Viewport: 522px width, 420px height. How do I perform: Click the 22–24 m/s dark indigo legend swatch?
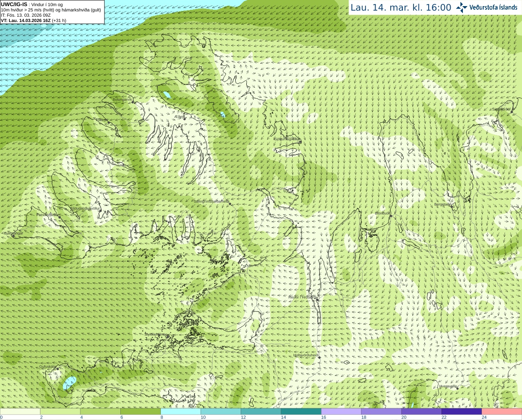pos(462,411)
